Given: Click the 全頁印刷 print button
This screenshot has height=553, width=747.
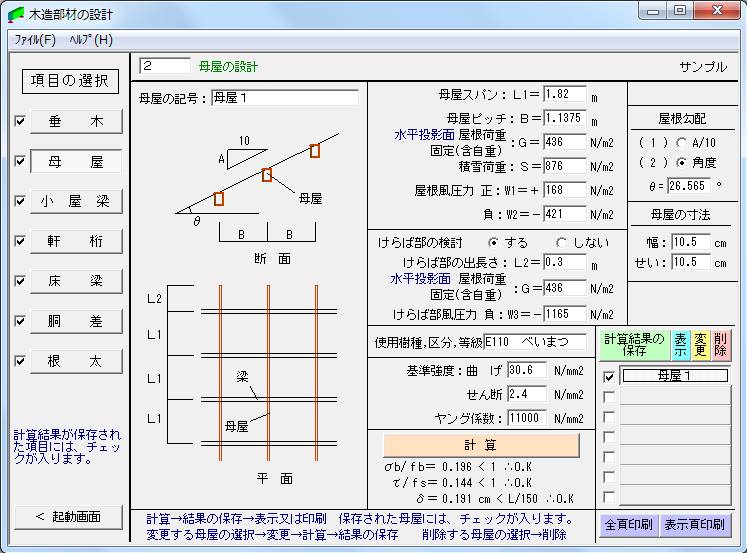Looking at the screenshot, I should click(x=628, y=524).
